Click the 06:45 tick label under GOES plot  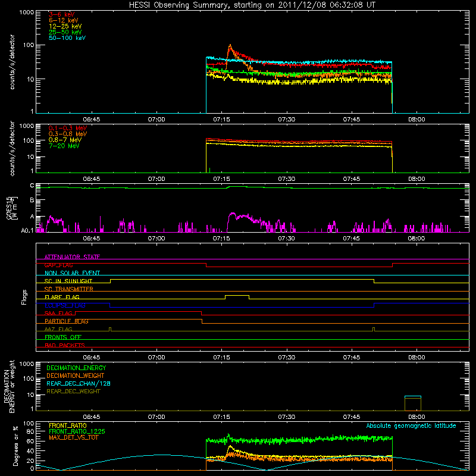(92, 239)
